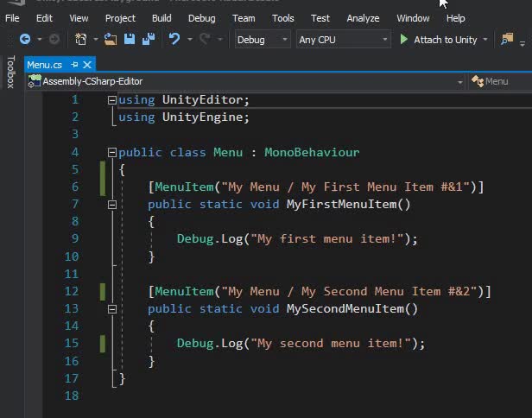The height and width of the screenshot is (418, 532).
Task: Close the Menu.cs tab
Action: click(x=87, y=65)
